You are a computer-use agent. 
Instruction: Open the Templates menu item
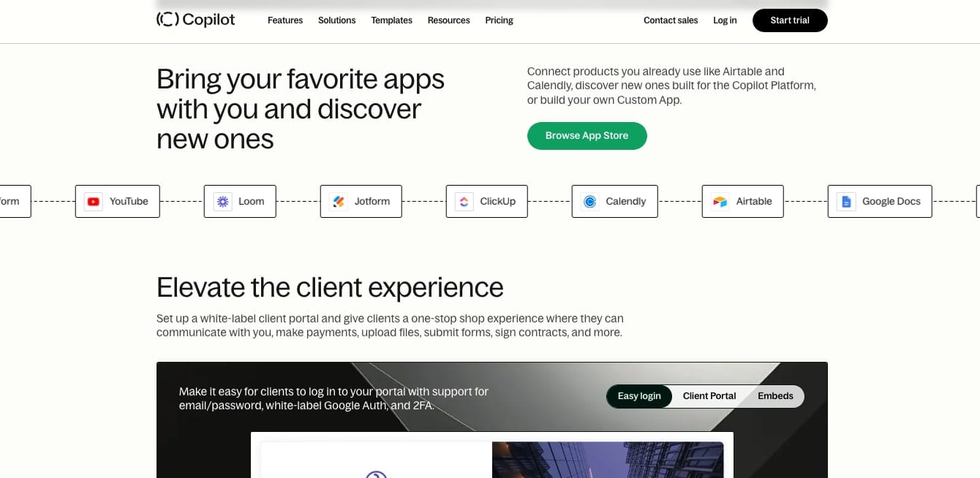coord(391,20)
